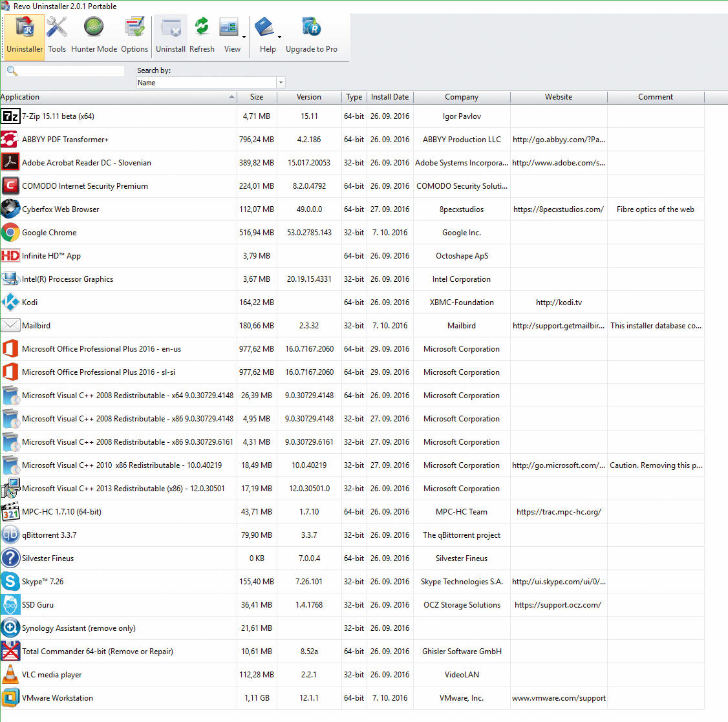Select Visual C++ 2013 Redistributable (x86) row
Viewport: 728px width, 722px height.
[x=352, y=489]
